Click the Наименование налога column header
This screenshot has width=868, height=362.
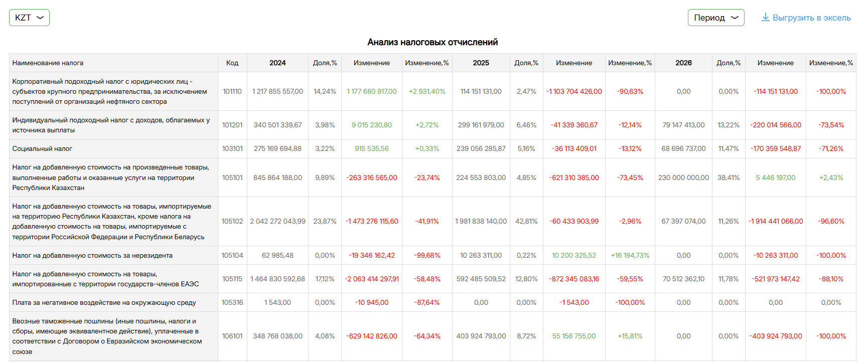(48, 63)
